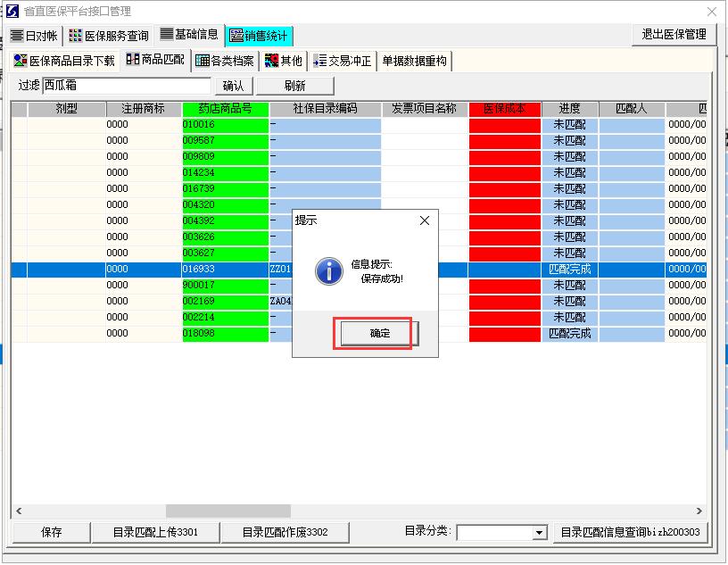The image size is (728, 565).
Task: Click the 目录匹配作废3302 button
Action: 285,533
